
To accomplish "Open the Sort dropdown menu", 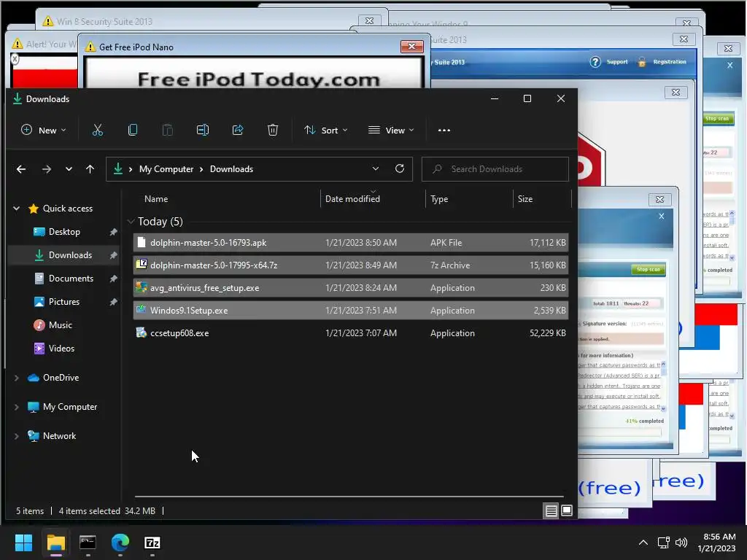I will coord(326,130).
